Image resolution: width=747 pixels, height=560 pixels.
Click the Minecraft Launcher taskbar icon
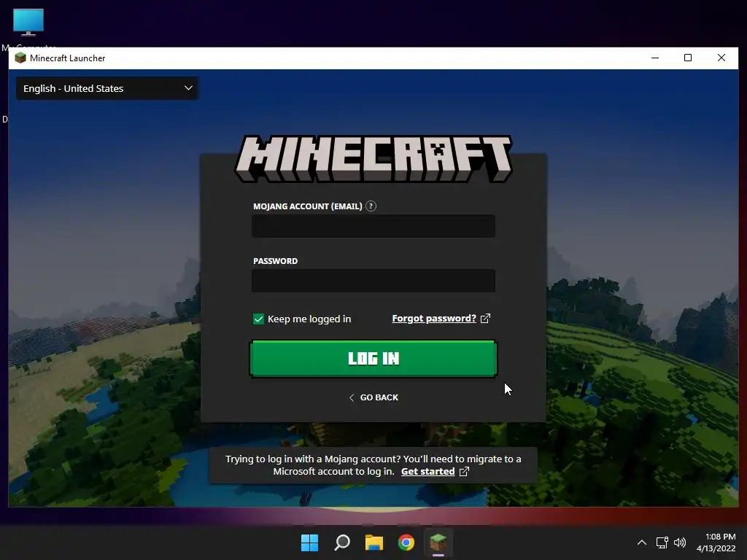(x=438, y=542)
